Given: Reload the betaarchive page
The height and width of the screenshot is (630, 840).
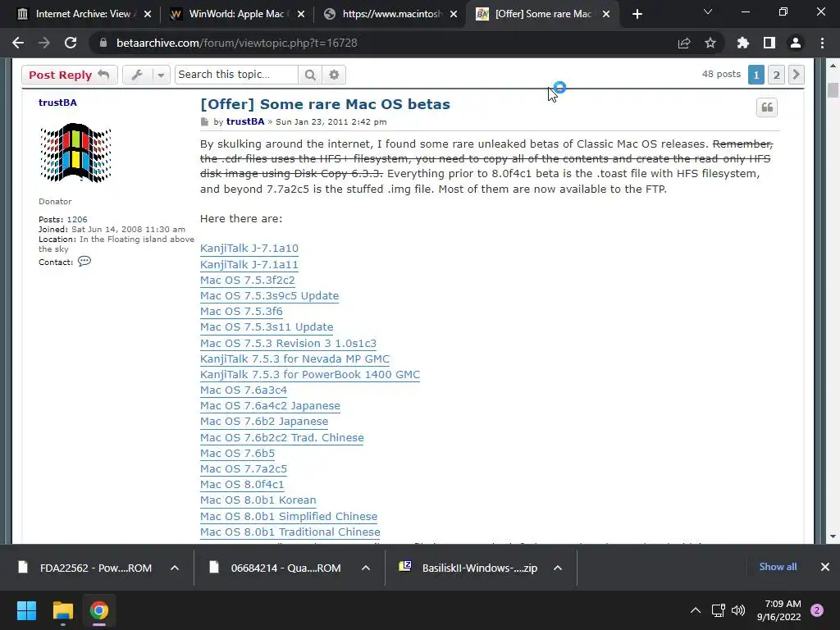Looking at the screenshot, I should click(71, 43).
